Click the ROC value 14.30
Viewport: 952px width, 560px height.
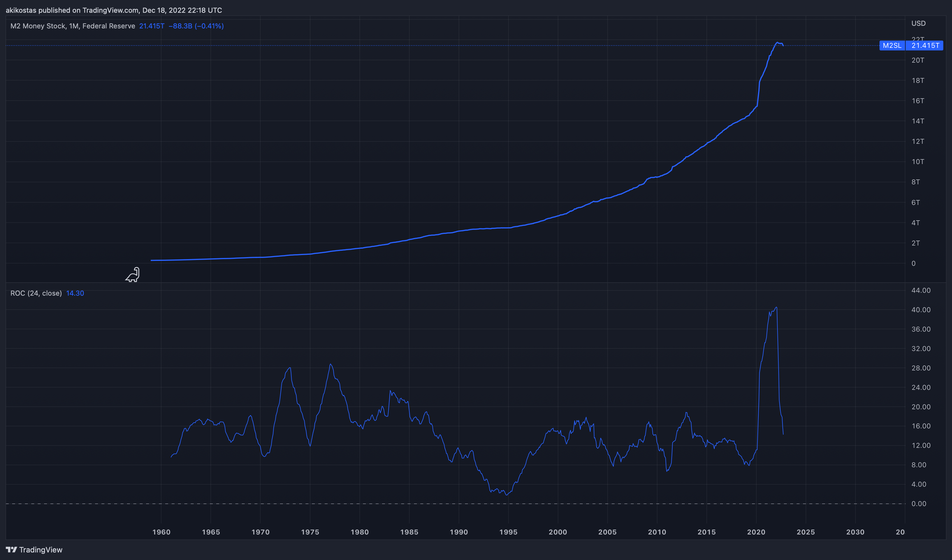75,293
